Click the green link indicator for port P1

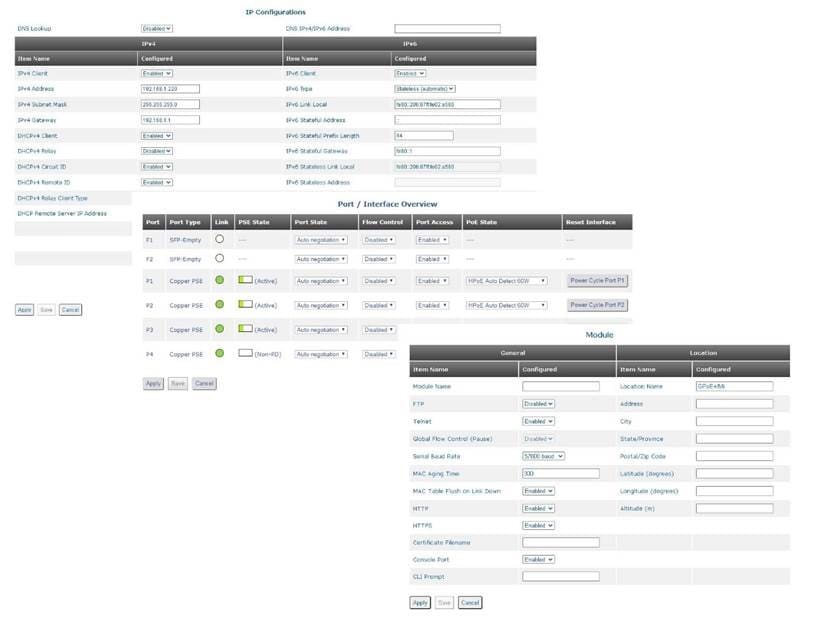(x=219, y=281)
